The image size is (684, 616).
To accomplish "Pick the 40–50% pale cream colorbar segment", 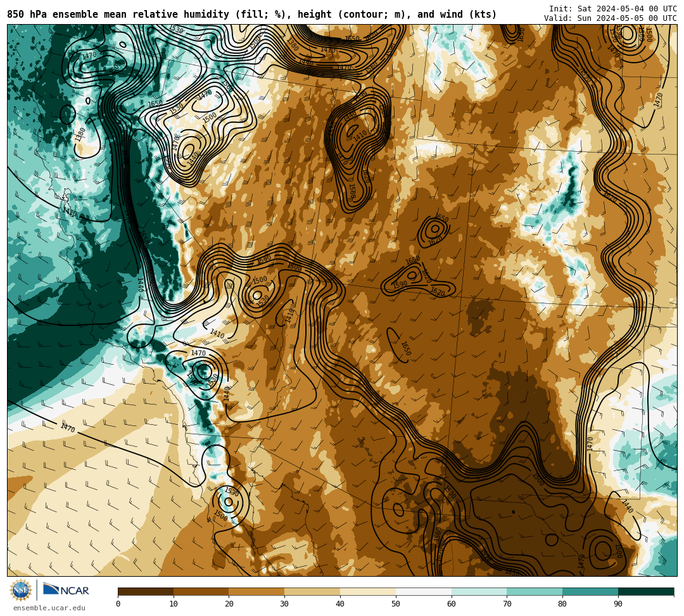I will pyautogui.click(x=368, y=591).
